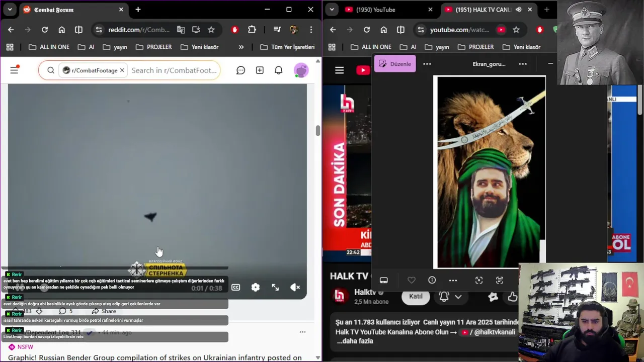
Task: Open yayın bookmark folder, right window
Action: point(437,47)
